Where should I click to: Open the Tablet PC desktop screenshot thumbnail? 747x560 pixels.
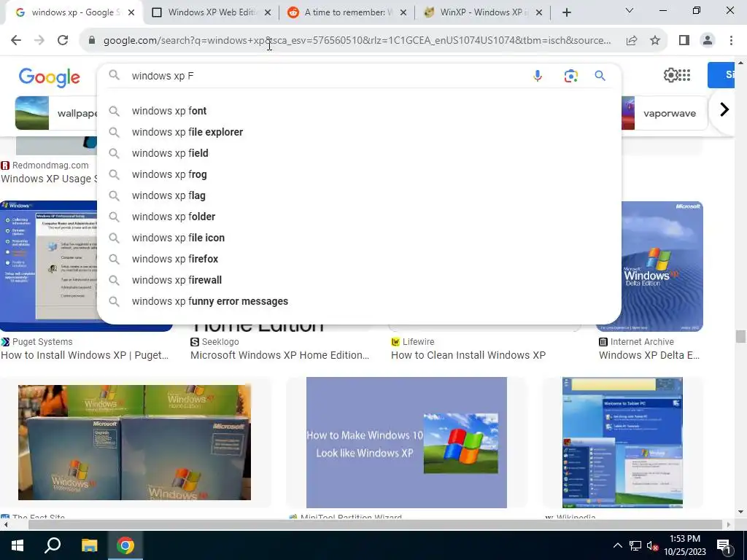tap(622, 443)
